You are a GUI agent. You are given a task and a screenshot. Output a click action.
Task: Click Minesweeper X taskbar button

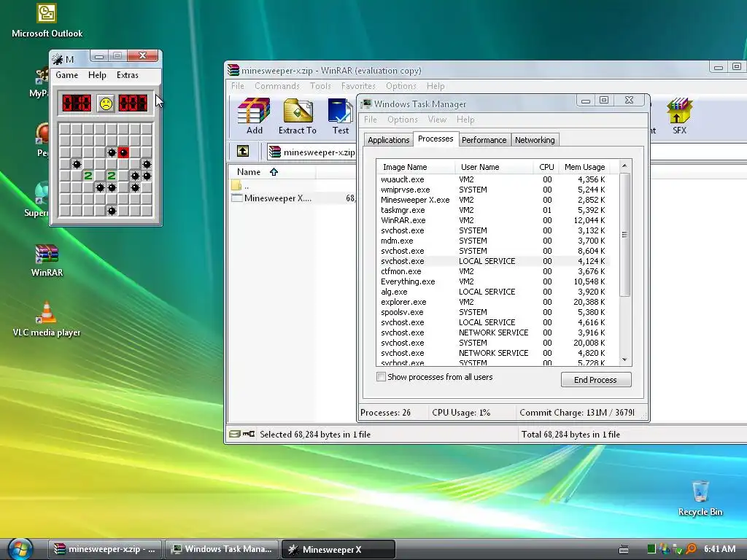coord(338,549)
